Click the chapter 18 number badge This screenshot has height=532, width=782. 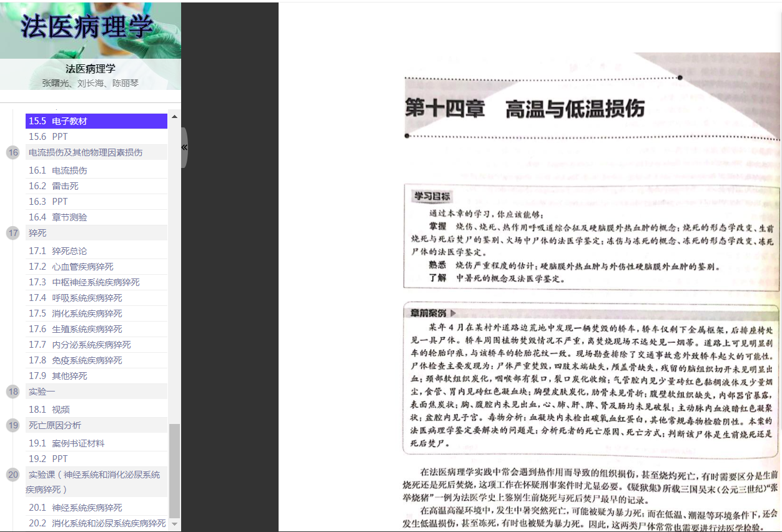point(13,392)
